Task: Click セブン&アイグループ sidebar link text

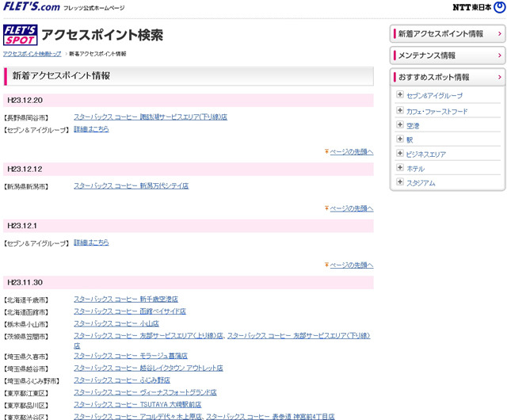Action: pos(434,96)
